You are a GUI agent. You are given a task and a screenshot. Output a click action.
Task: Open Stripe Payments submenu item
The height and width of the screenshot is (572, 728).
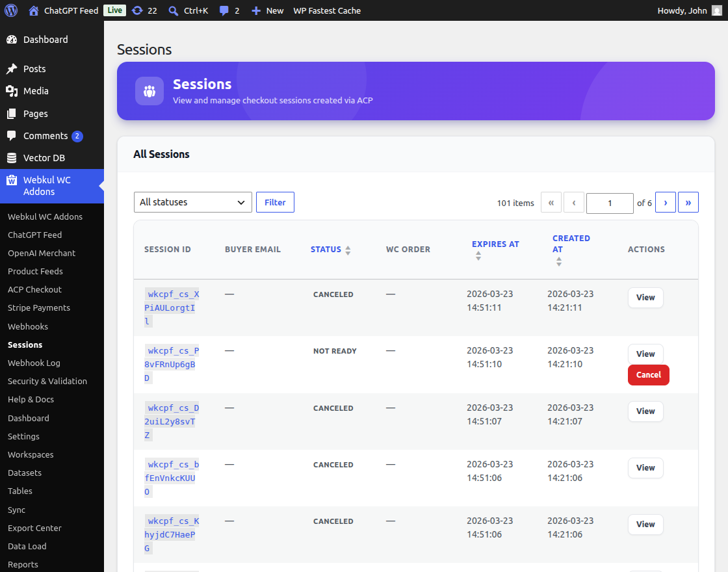tap(39, 308)
